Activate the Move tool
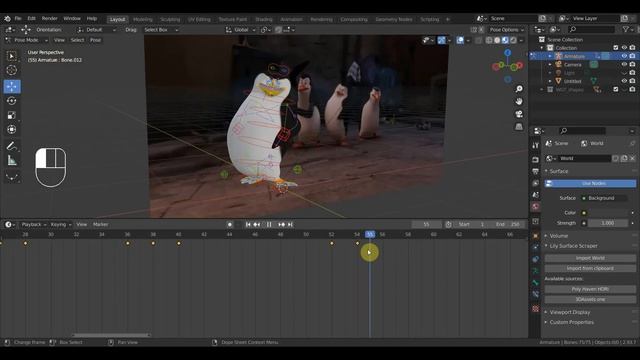Screen dimensions: 640x360 12,86
